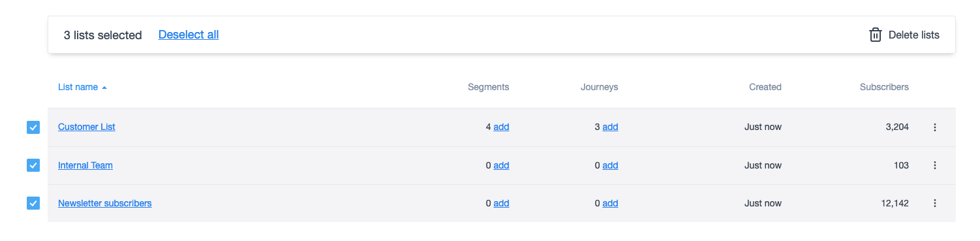Sort by List name column header
This screenshot has width=980, height=241.
click(x=78, y=87)
